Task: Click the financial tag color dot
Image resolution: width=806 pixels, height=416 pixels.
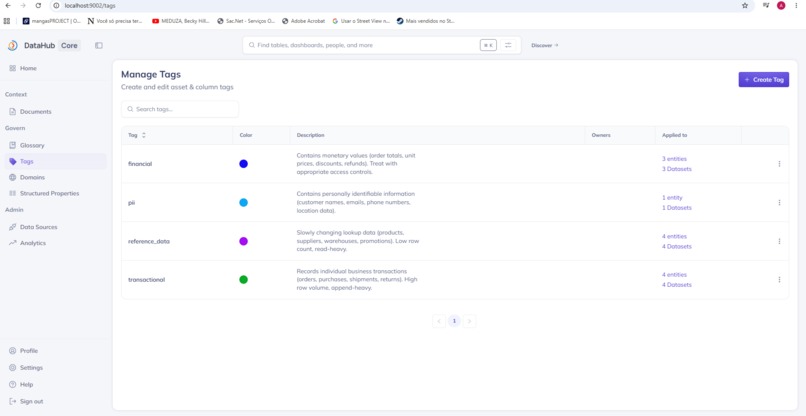Action: [x=244, y=164]
